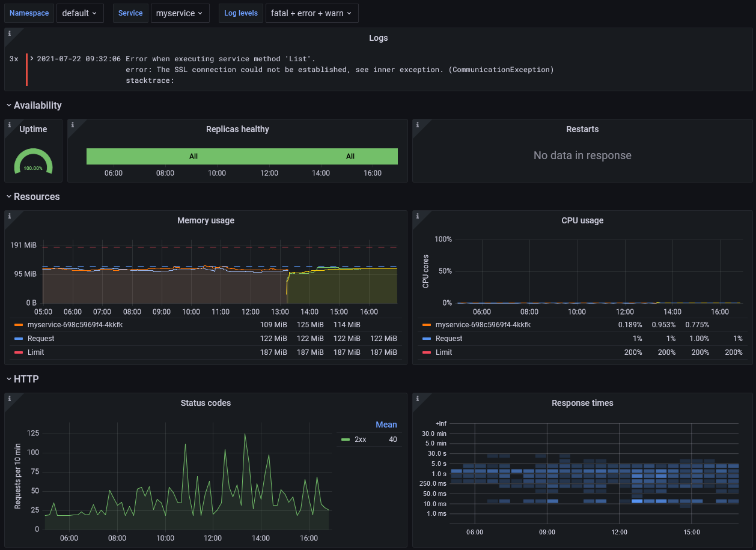Open the Log levels dropdown

(311, 13)
